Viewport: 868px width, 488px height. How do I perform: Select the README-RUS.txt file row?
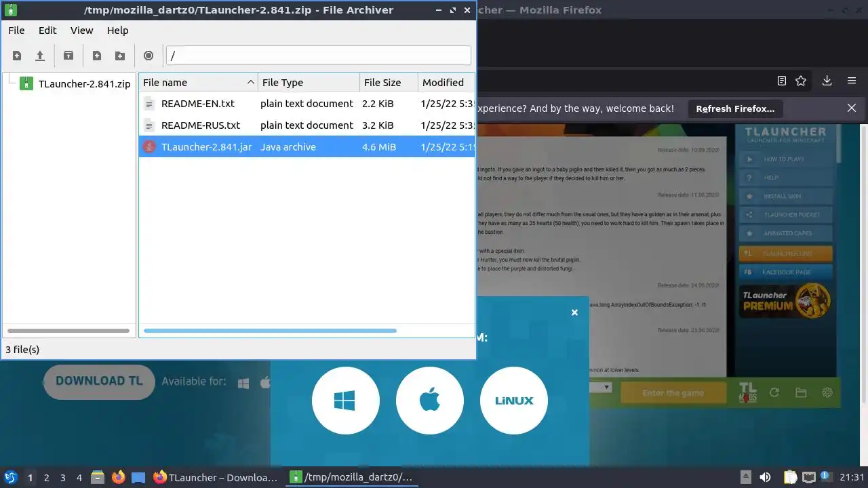click(307, 125)
